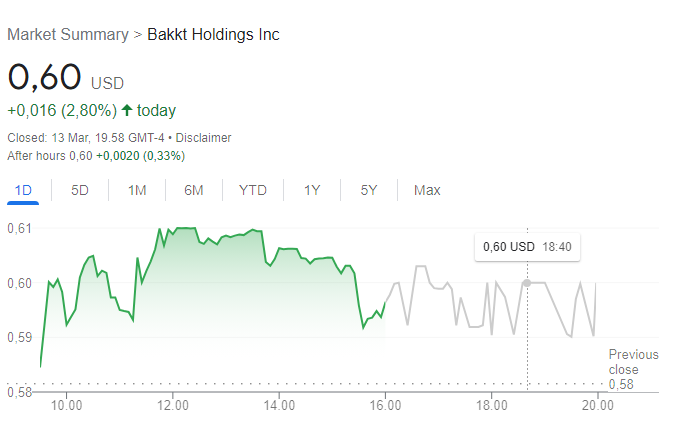681x432 pixels.
Task: Click the 12.00 label on the time axis
Action: click(x=173, y=406)
